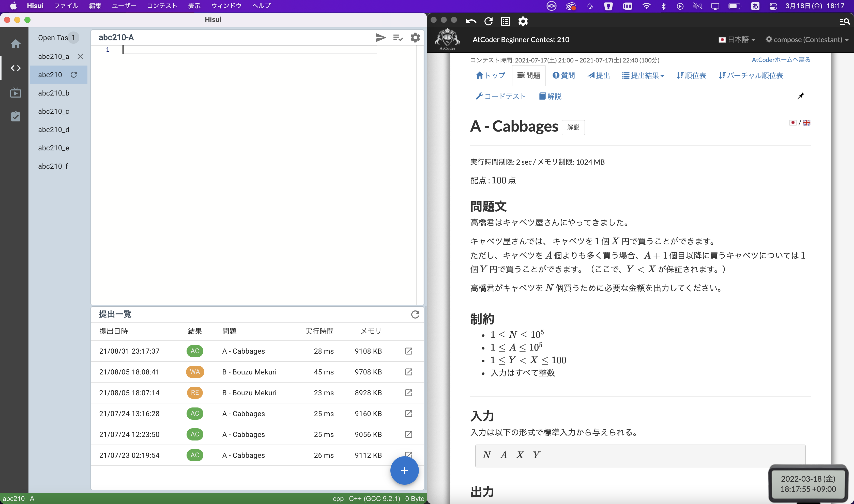854x504 pixels.
Task: Open the 提出 tab
Action: click(599, 75)
